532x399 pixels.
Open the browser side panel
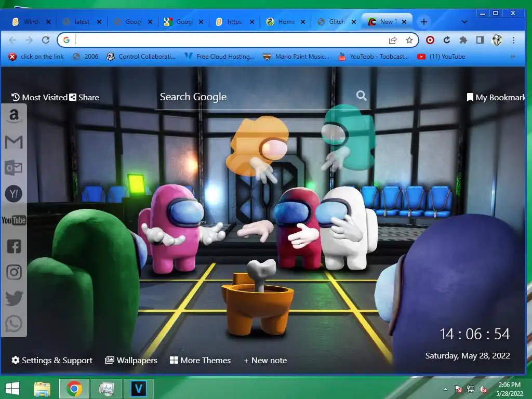click(x=480, y=40)
